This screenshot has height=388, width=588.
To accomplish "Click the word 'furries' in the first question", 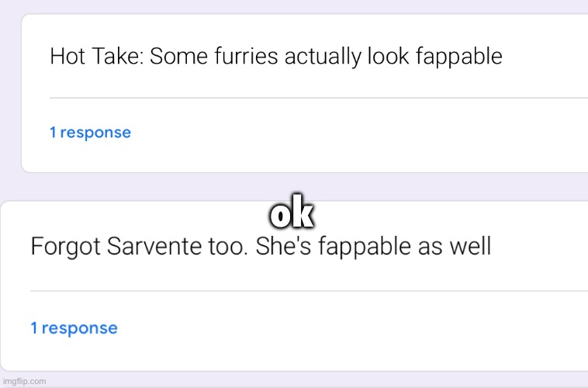I will [x=246, y=57].
